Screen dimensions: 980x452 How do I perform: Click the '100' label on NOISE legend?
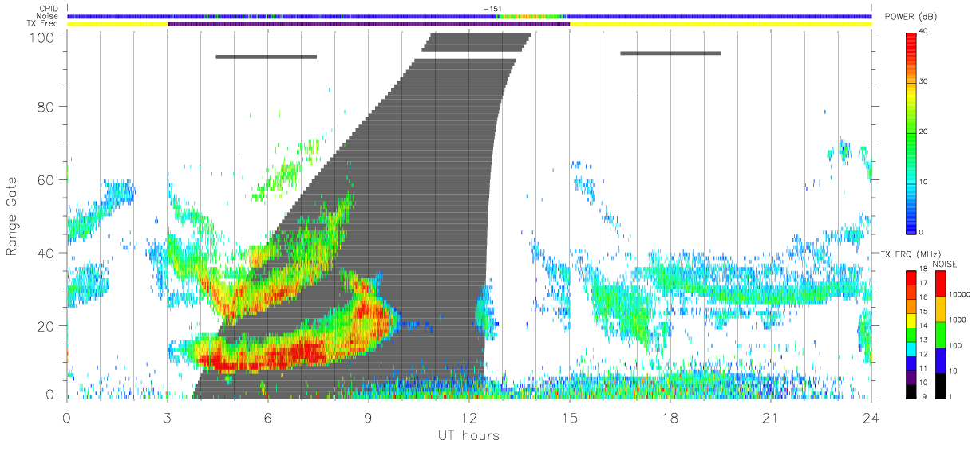pyautogui.click(x=956, y=345)
